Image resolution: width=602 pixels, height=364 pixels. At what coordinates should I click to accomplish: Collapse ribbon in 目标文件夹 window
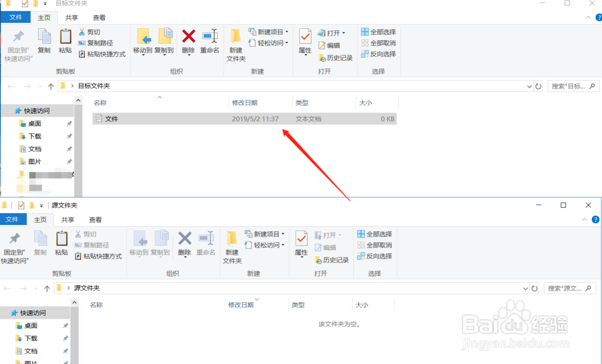pos(588,17)
